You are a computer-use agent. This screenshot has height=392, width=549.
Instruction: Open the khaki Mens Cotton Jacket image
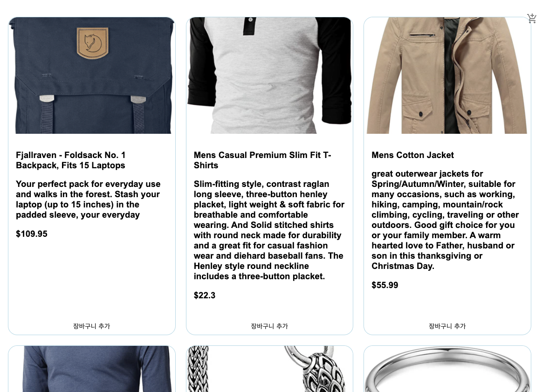[x=447, y=76]
